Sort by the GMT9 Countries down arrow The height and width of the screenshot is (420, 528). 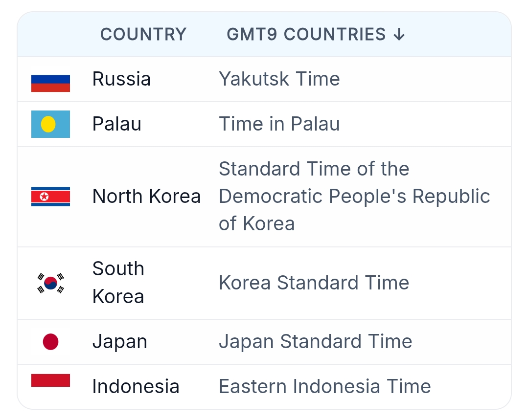click(x=399, y=35)
